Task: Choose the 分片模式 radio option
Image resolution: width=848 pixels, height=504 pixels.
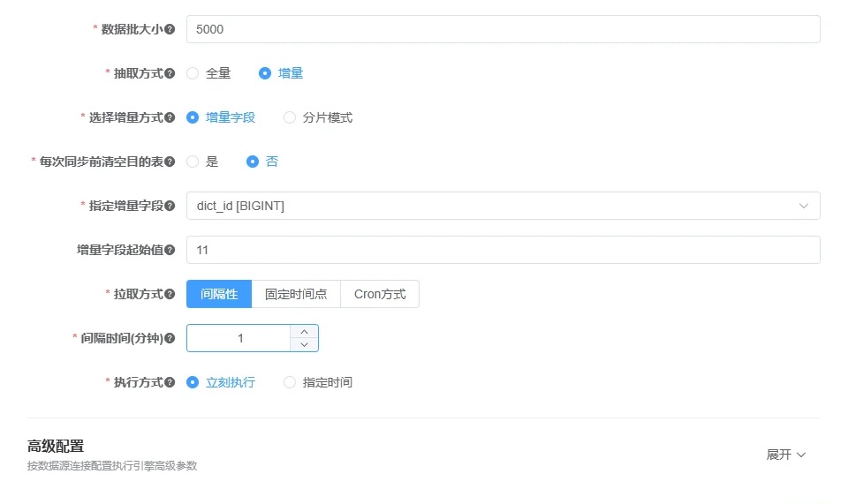Action: click(290, 117)
